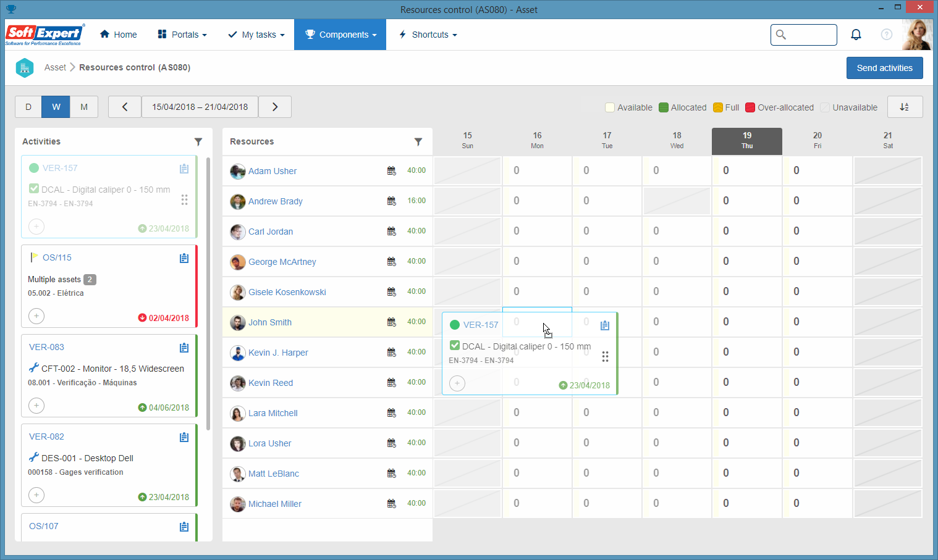Open Gisele Kosenkowski's calendar icon
The width and height of the screenshot is (938, 560).
pyautogui.click(x=392, y=292)
